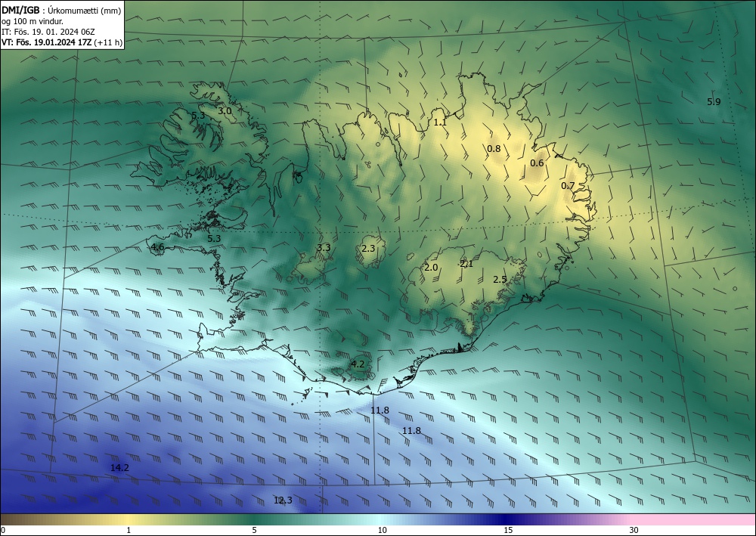Click the color scale tick label "0"
The image size is (756, 536).
pyautogui.click(x=3, y=531)
